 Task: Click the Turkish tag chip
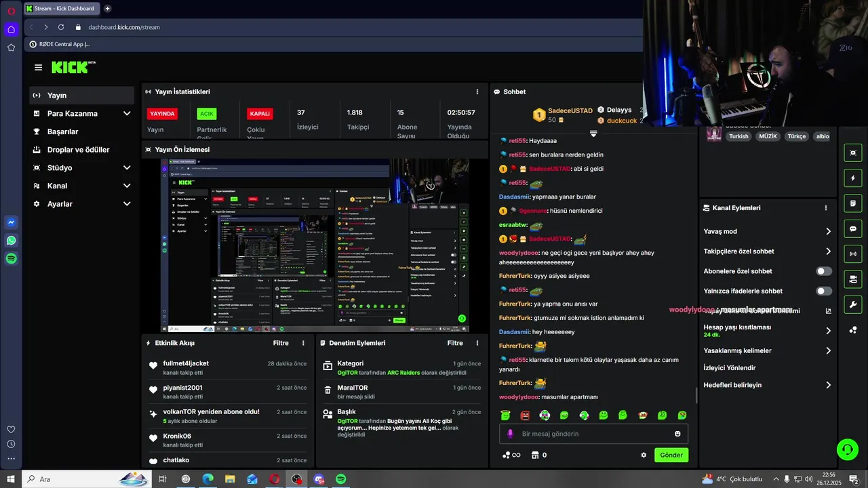pyautogui.click(x=738, y=136)
